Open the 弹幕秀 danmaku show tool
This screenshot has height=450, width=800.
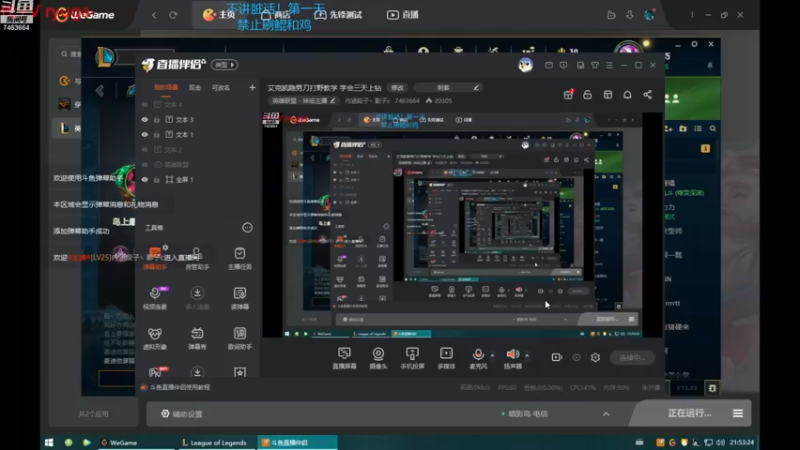(x=197, y=338)
